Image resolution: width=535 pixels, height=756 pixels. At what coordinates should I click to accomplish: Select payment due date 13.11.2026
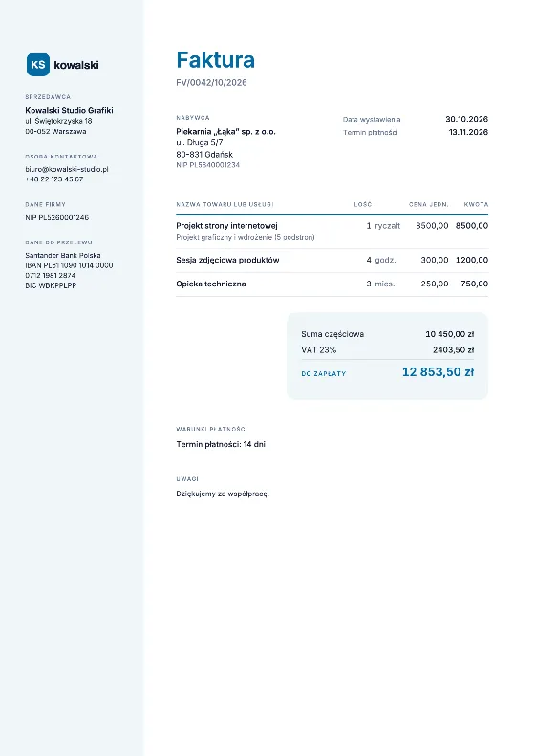pos(468,132)
